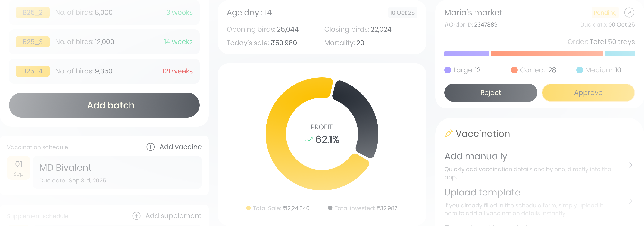Select the B25_4 batch row
Viewport: 644px width, 226px height.
104,71
